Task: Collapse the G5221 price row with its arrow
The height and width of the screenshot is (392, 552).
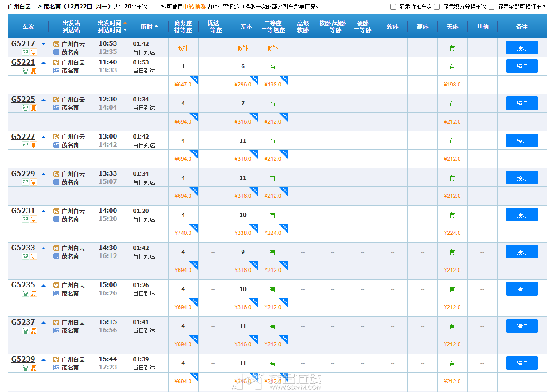Action: pos(44,63)
